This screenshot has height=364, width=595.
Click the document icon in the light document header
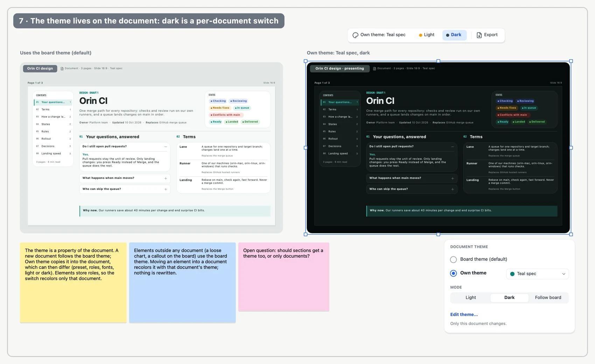(62, 69)
